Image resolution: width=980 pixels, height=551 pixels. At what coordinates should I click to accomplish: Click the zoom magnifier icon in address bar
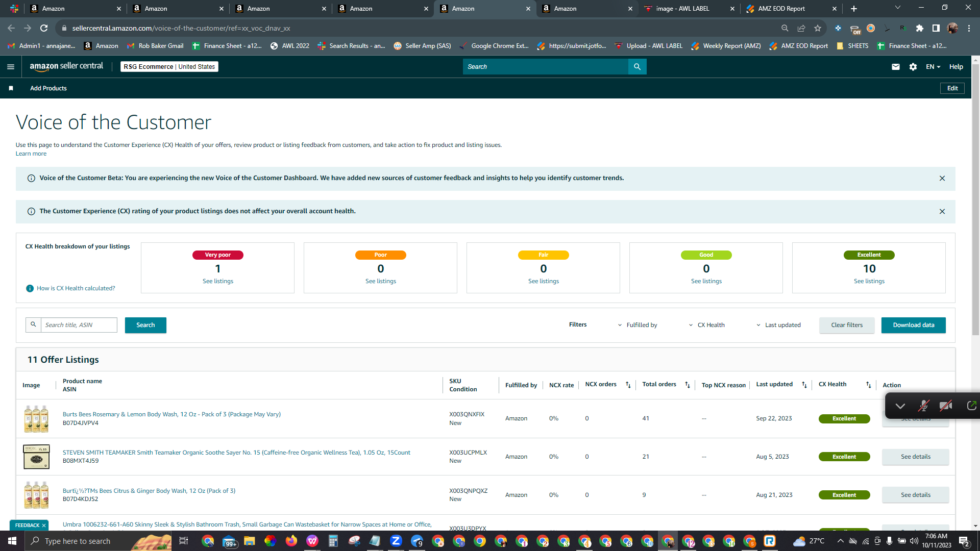pos(785,28)
